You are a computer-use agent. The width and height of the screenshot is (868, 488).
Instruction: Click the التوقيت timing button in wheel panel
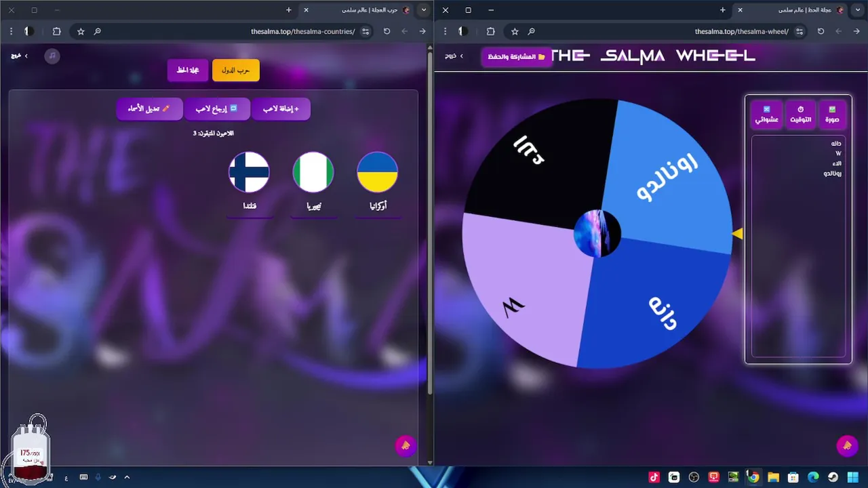pyautogui.click(x=800, y=115)
